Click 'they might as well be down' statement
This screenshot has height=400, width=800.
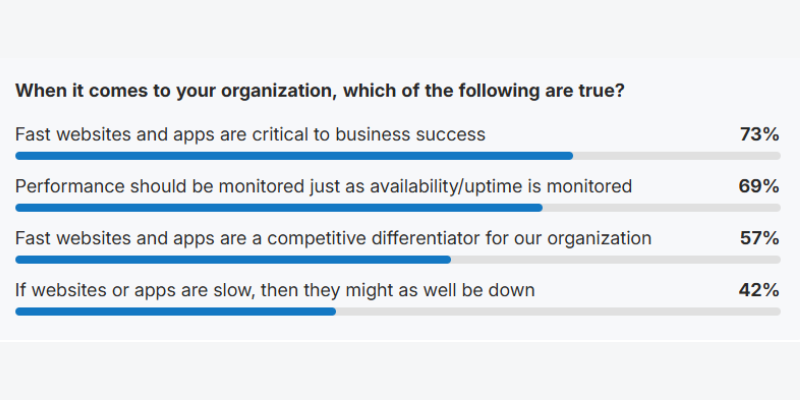(275, 290)
